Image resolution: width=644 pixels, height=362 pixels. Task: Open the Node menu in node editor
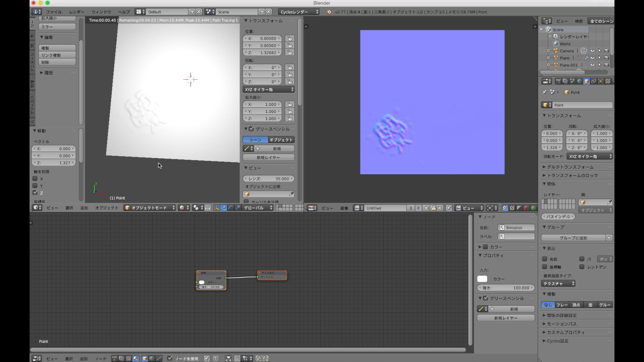(100, 358)
